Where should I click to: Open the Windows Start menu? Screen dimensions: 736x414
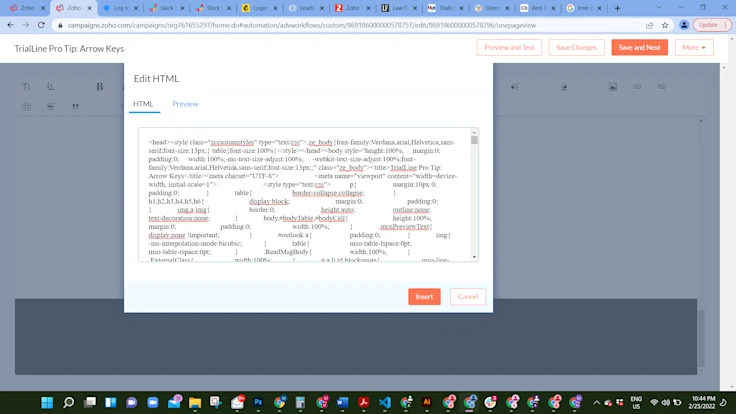pos(47,402)
